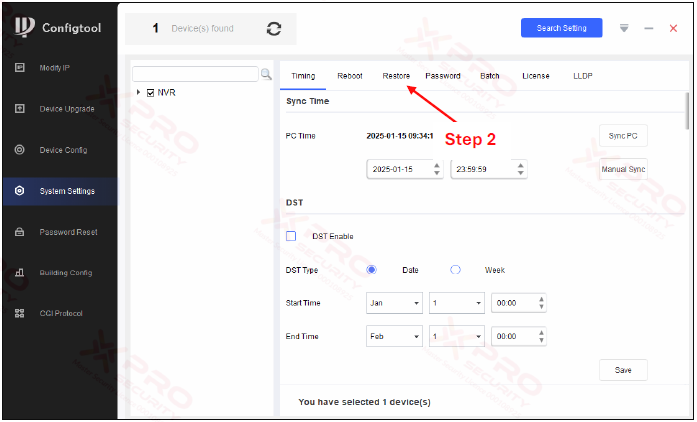Image resolution: width=697 pixels, height=422 pixels.
Task: Select the Date DST type radio
Action: click(x=371, y=270)
